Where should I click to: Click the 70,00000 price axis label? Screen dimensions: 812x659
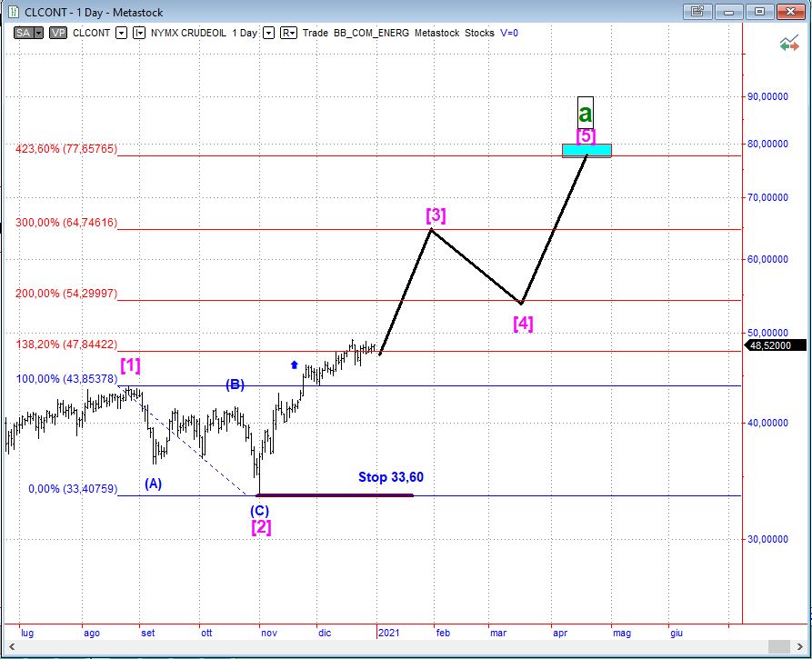pyautogui.click(x=767, y=197)
